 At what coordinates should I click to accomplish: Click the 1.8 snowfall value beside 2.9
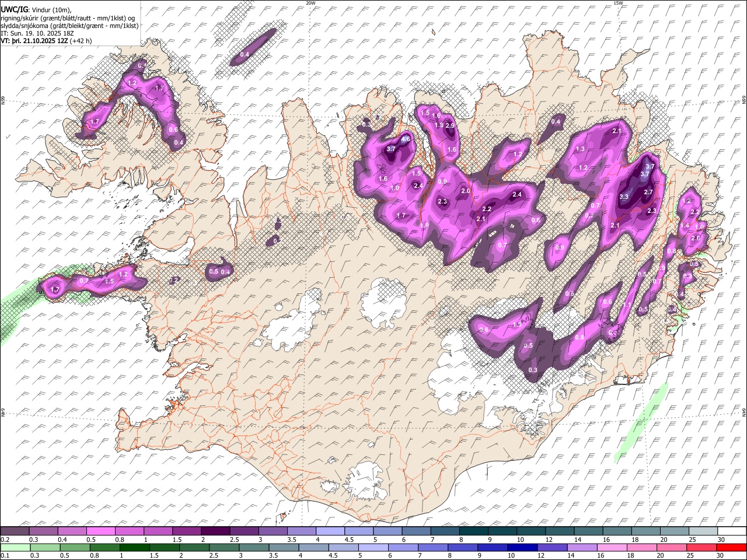tap(439, 125)
